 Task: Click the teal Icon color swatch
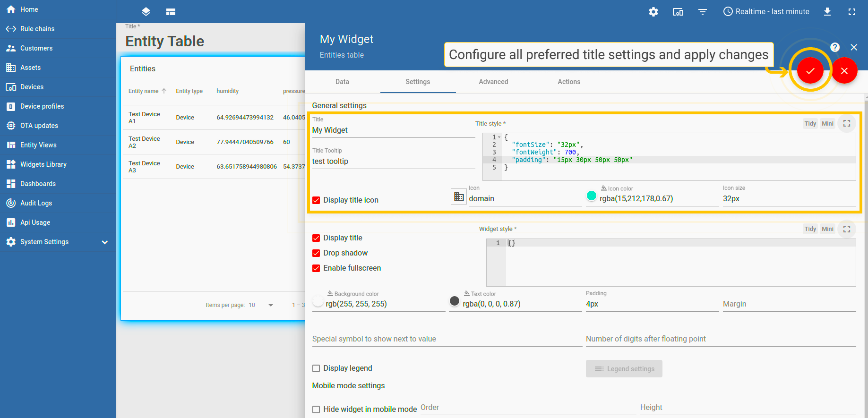591,196
